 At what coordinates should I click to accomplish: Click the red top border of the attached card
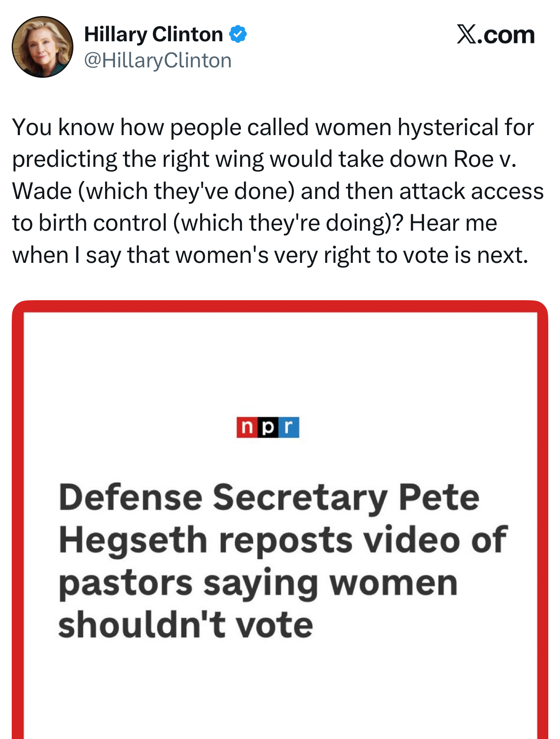(280, 306)
